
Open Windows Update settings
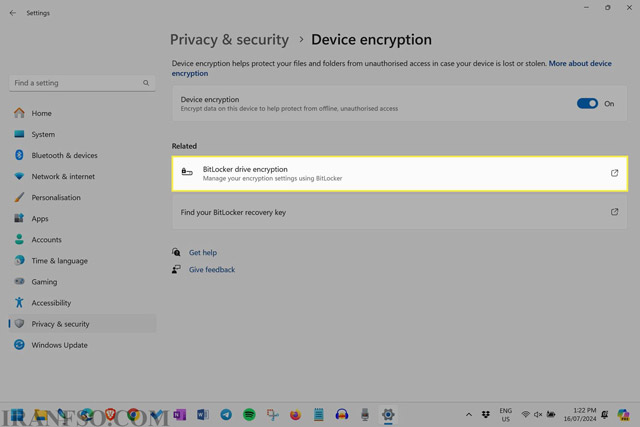click(82, 345)
